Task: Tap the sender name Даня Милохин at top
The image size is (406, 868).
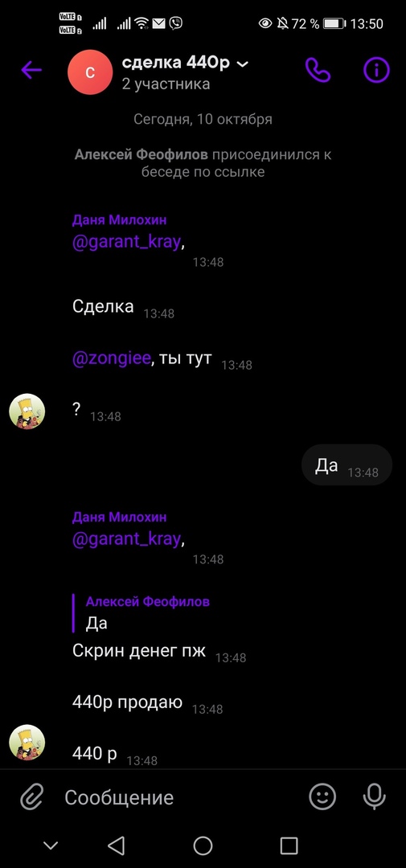Action: 119,220
